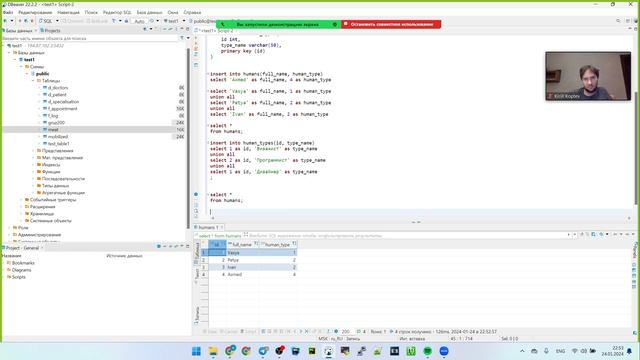Select the Ivan cell in results
The image size is (640, 360).
tap(243, 267)
